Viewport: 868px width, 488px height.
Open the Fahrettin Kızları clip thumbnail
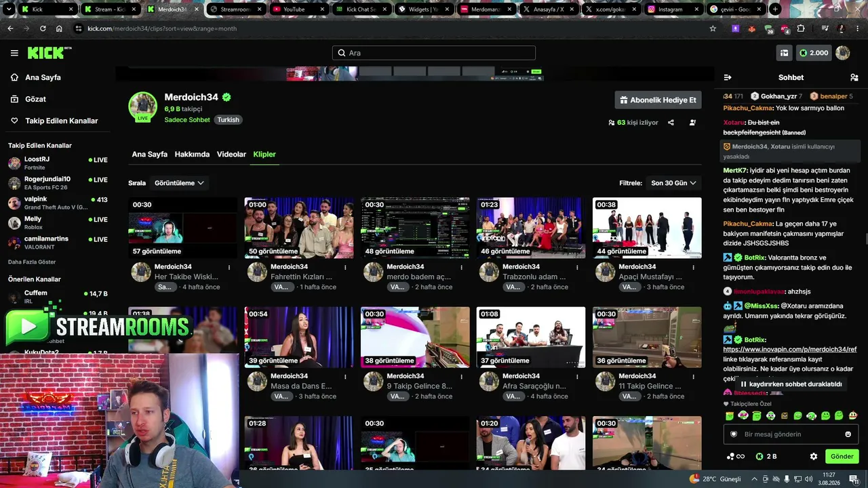point(299,228)
